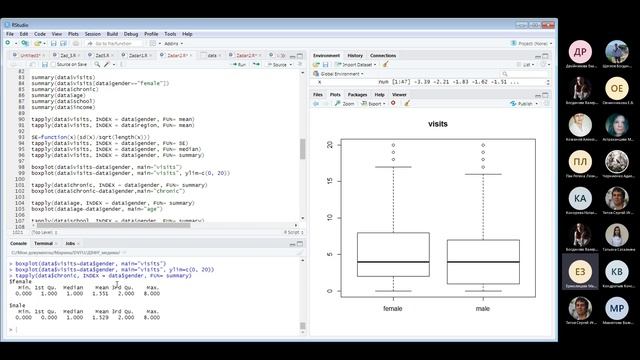Viewport: 640px width, 360px height.
Task: Switch to the History tab
Action: [x=355, y=56]
